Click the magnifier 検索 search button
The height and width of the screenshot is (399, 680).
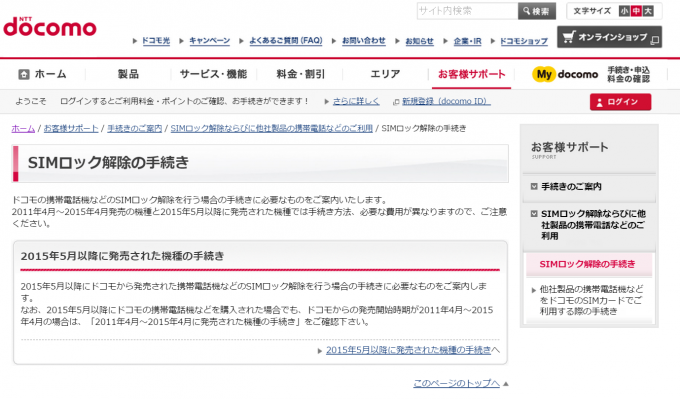click(x=537, y=11)
